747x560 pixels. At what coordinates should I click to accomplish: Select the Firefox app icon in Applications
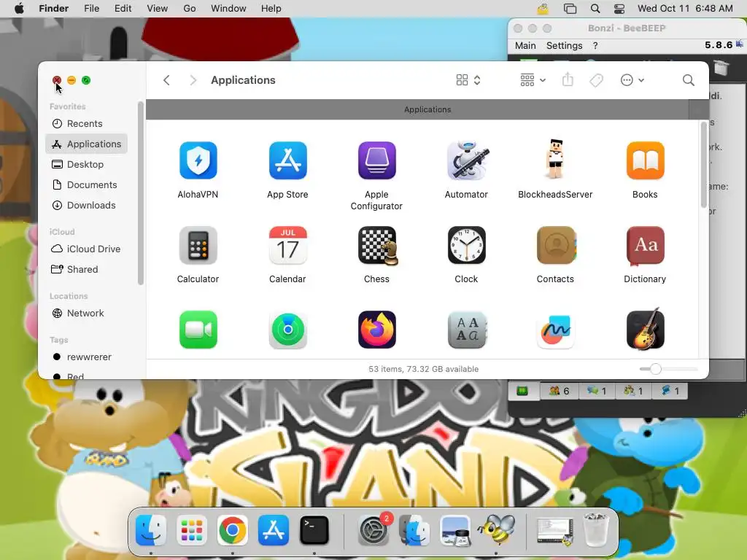point(377,330)
